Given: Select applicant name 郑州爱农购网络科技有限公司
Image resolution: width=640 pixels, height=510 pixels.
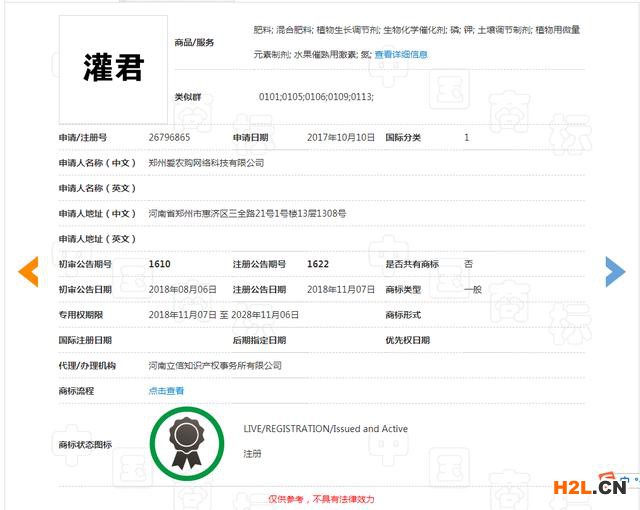Looking at the screenshot, I should 206,163.
